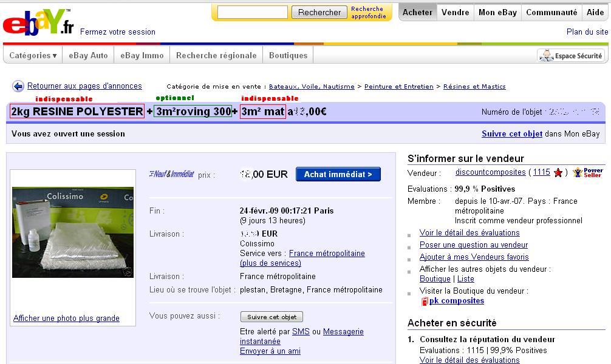Click the SMS alert link
The image size is (611, 364).
coord(301,332)
